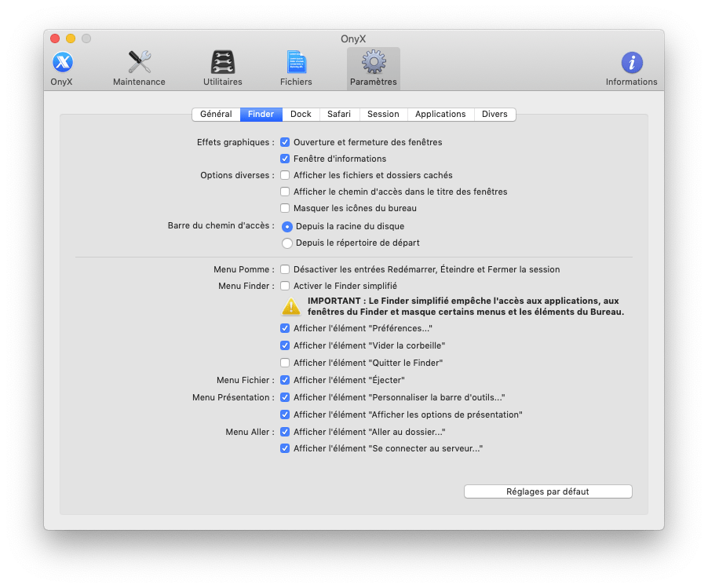The width and height of the screenshot is (708, 588).
Task: Select Depuis la racine du disque
Action: [287, 227]
